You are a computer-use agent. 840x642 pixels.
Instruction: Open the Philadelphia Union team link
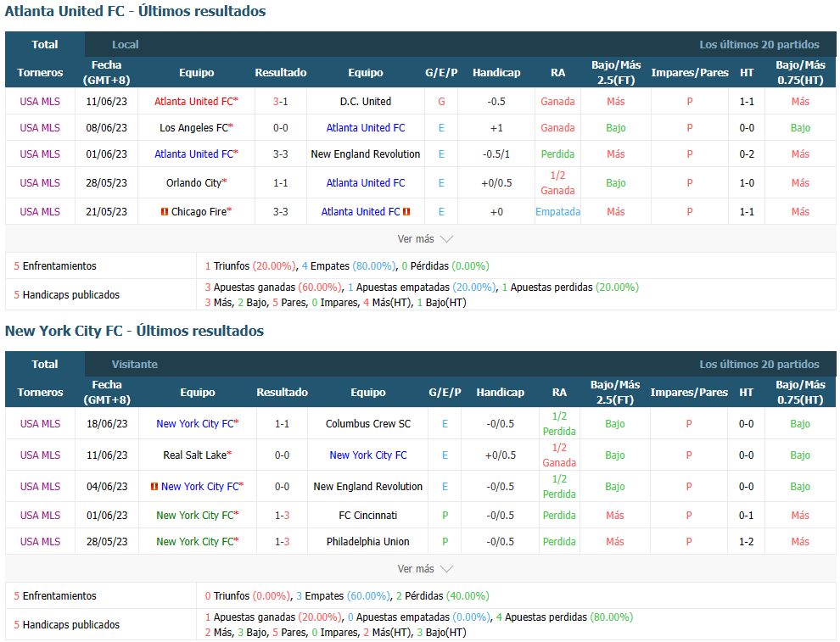[x=368, y=542]
